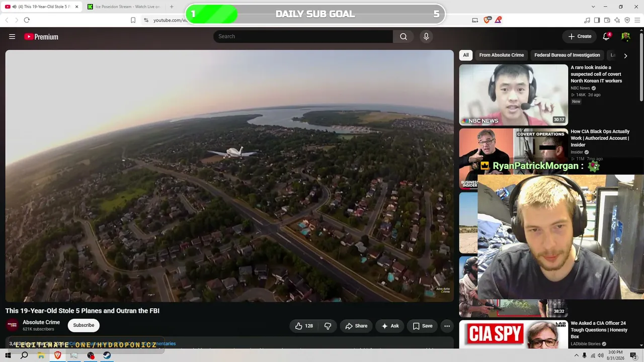This screenshot has height=362, width=644.
Task: Toggle the browser sidebar panel
Action: [x=597, y=20]
